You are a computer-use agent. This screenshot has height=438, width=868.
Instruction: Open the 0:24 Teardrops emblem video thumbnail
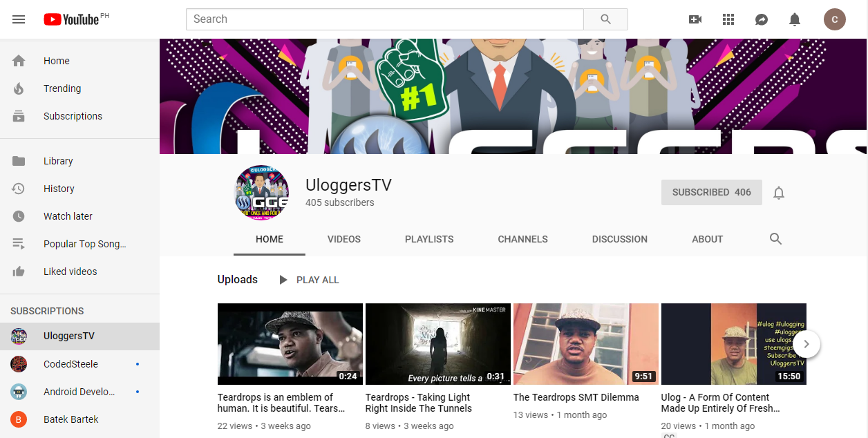pyautogui.click(x=290, y=344)
